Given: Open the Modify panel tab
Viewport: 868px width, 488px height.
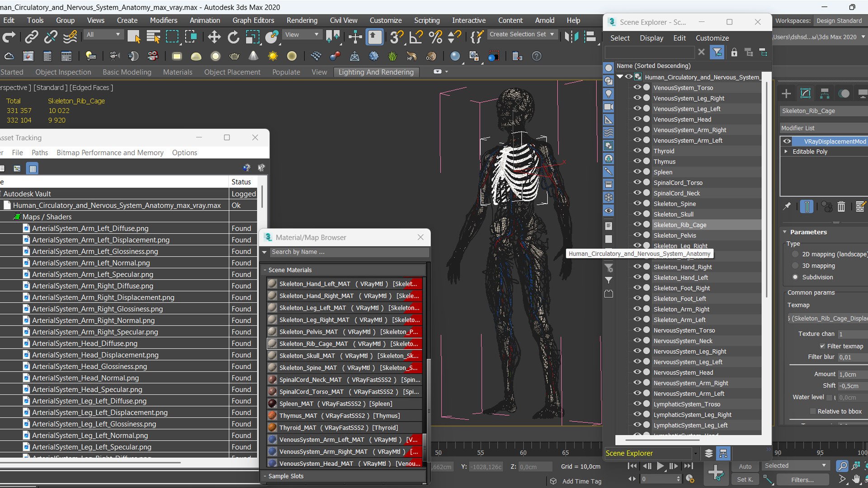Looking at the screenshot, I should pos(805,94).
